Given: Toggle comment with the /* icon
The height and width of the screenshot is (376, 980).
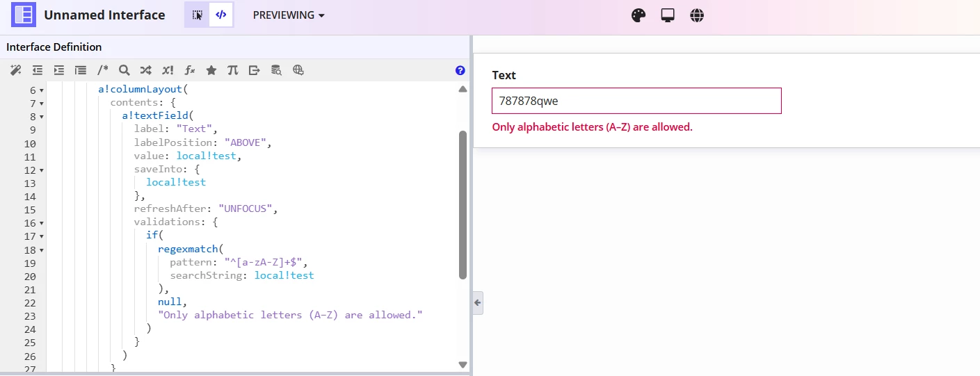Looking at the screenshot, I should (x=103, y=70).
